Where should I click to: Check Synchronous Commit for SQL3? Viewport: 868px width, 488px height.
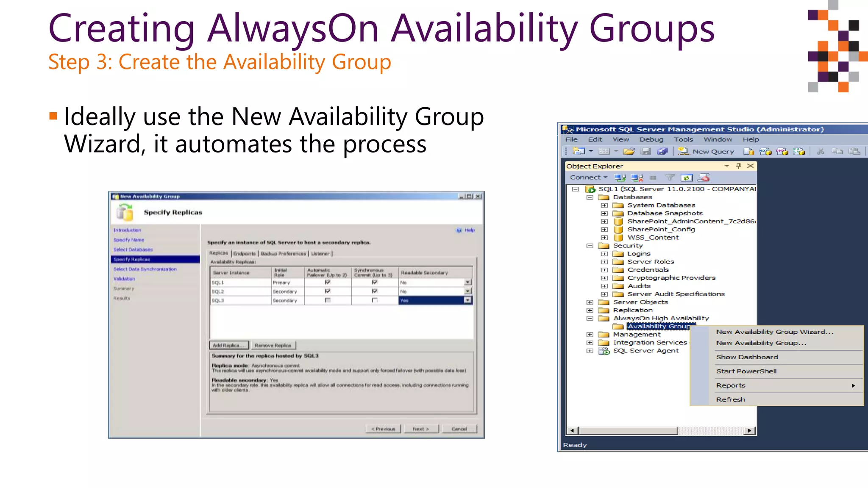pyautogui.click(x=374, y=300)
